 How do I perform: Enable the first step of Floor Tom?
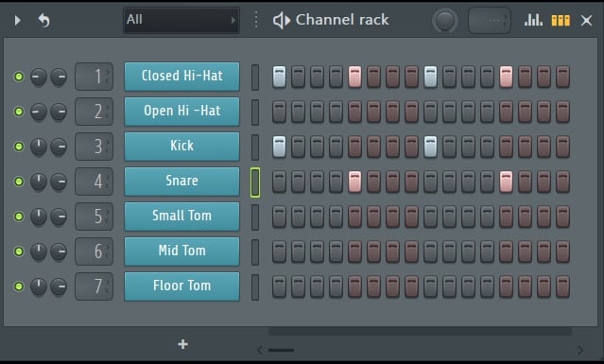[x=279, y=287]
